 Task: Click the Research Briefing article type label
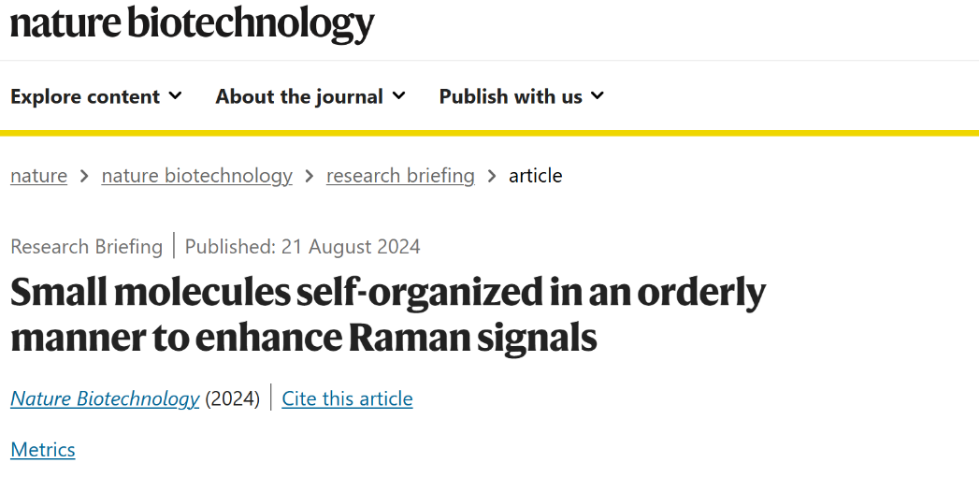(x=87, y=246)
